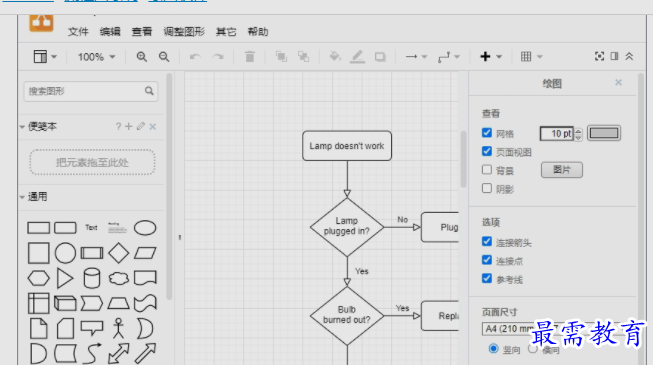653x365 pixels.
Task: Select the 竖向 portrait radio button
Action: [x=493, y=348]
